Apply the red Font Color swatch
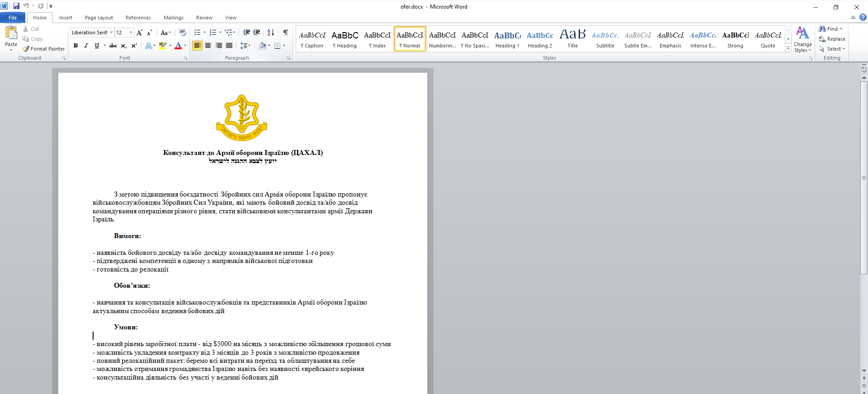Viewport: 868px width, 394px height. coord(178,46)
